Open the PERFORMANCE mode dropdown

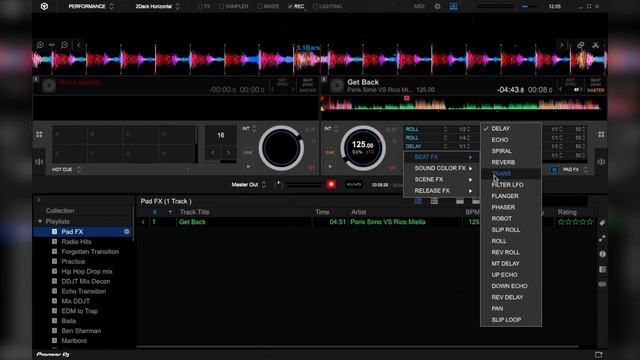click(x=91, y=6)
